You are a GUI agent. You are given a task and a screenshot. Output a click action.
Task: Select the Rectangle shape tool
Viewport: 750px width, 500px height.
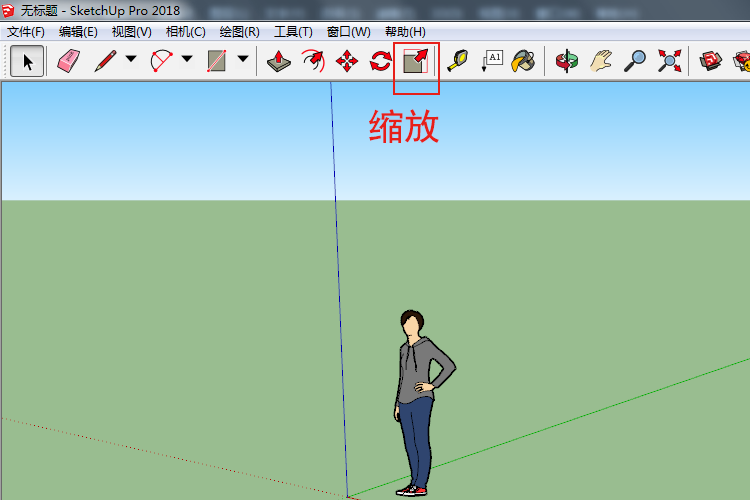216,61
